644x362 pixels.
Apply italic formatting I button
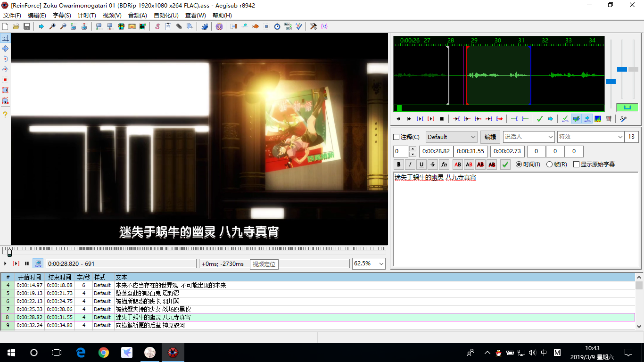(x=410, y=165)
